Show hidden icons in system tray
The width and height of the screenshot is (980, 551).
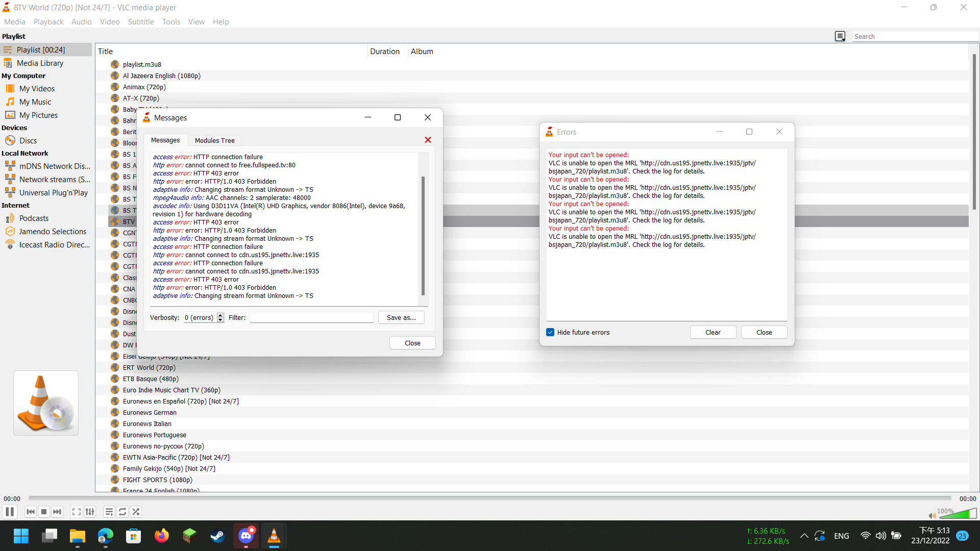tap(804, 536)
